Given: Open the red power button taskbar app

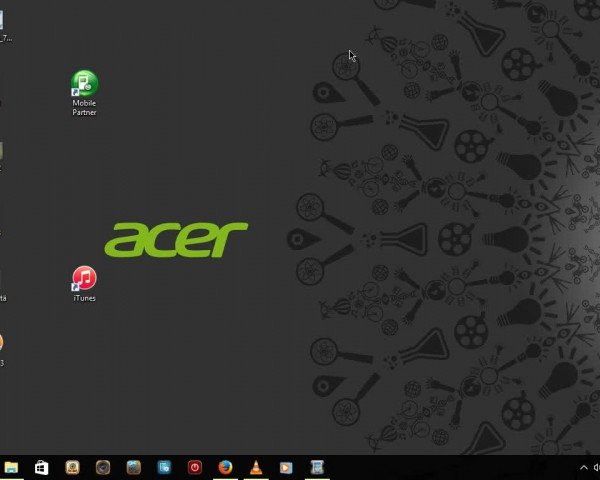Looking at the screenshot, I should click(x=195, y=467).
